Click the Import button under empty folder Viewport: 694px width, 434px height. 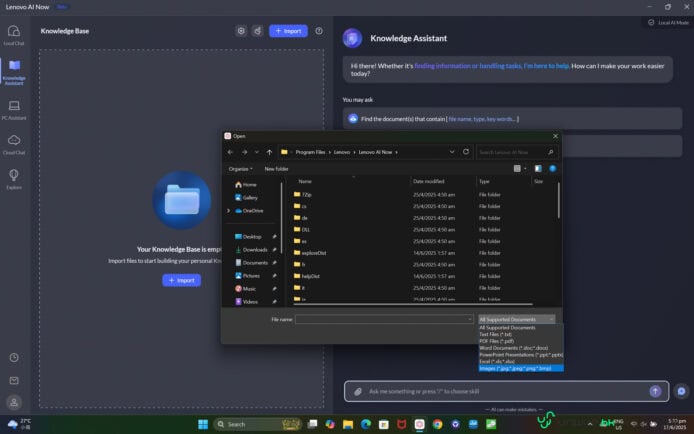(x=181, y=280)
